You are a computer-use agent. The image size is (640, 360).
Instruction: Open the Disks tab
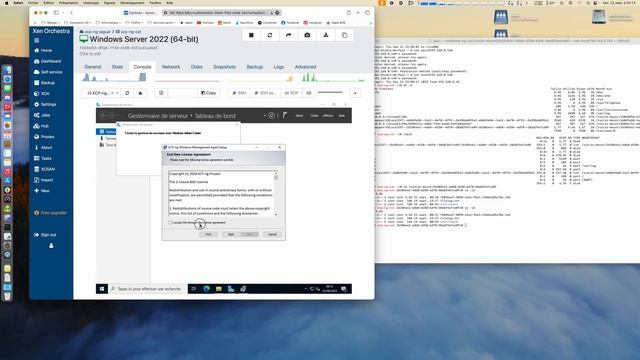tap(197, 67)
